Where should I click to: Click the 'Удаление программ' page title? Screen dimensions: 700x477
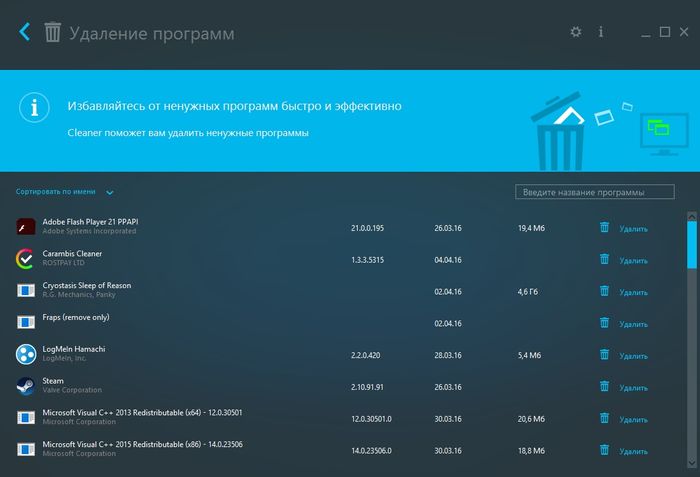(x=152, y=33)
